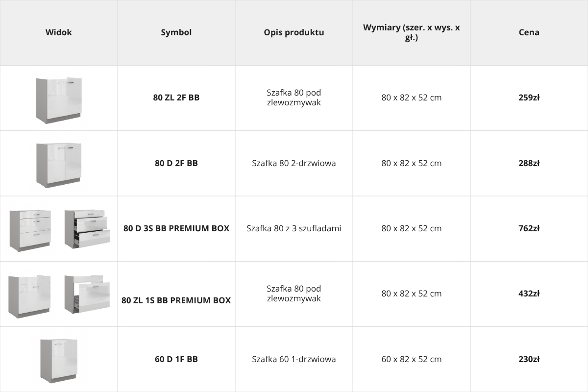The height and width of the screenshot is (392, 588).
Task: Select the Cena column header
Action: [529, 32]
